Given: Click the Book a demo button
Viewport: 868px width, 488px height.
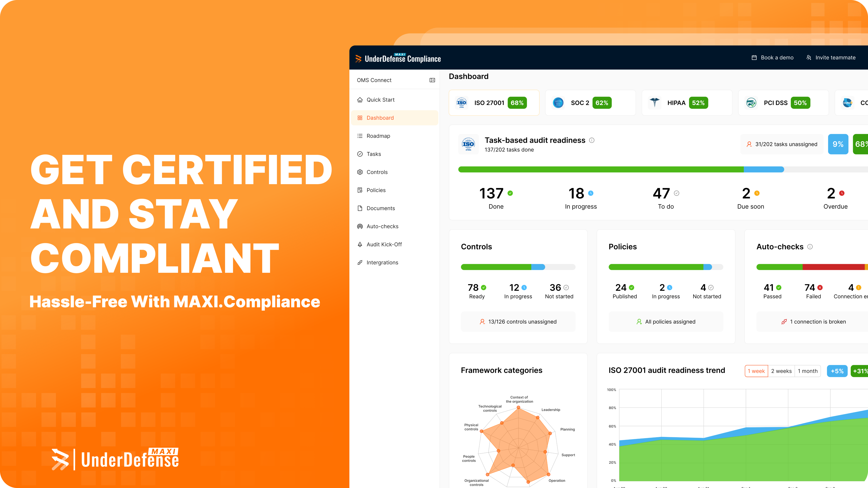Looking at the screenshot, I should tap(772, 57).
